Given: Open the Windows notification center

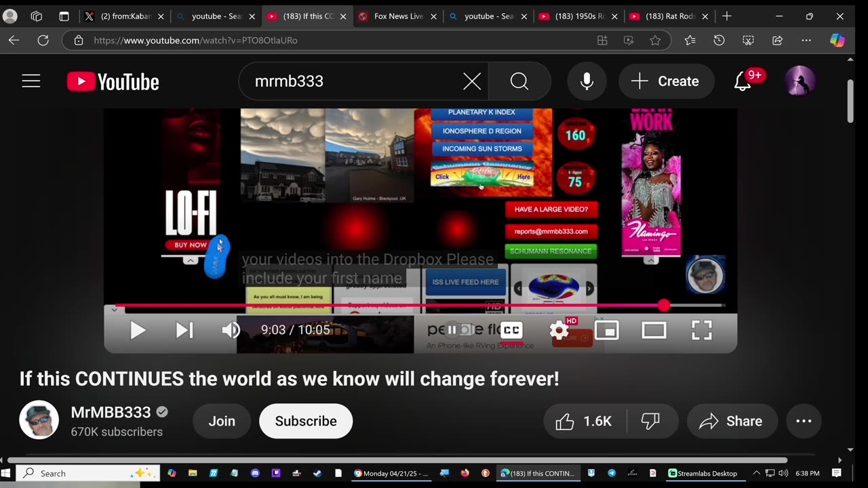Looking at the screenshot, I should (x=837, y=473).
